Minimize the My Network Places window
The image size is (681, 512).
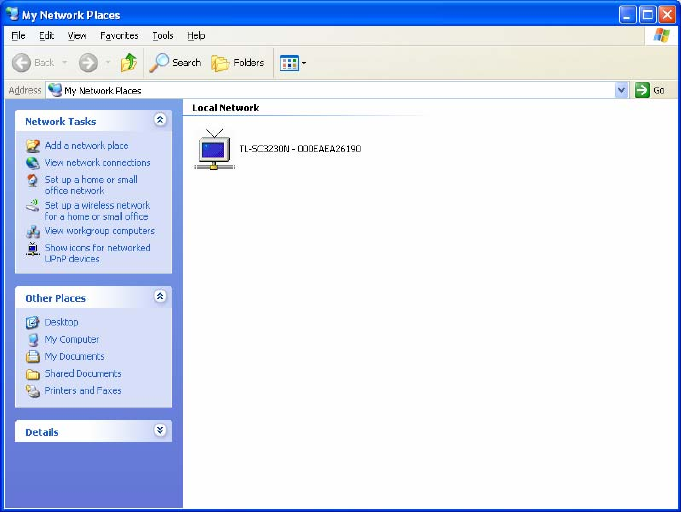pyautogui.click(x=627, y=15)
